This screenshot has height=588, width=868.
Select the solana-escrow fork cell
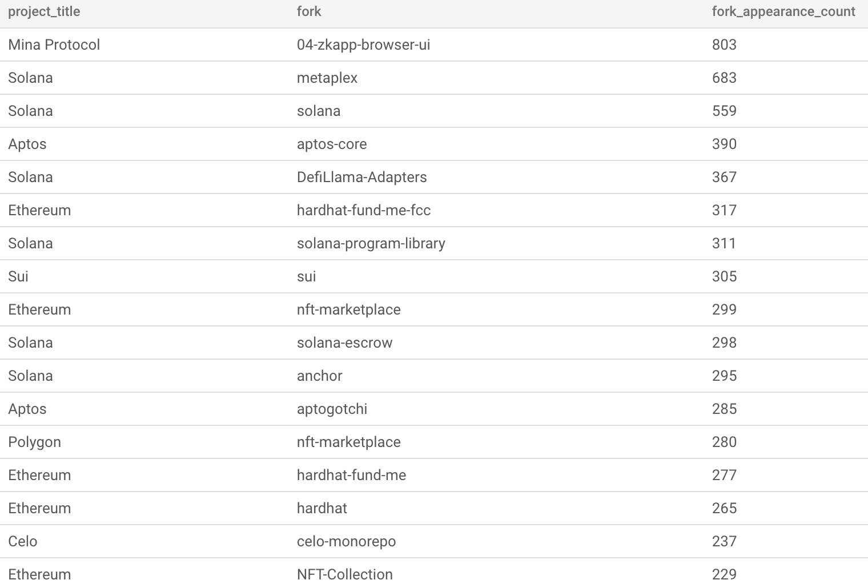coord(344,343)
